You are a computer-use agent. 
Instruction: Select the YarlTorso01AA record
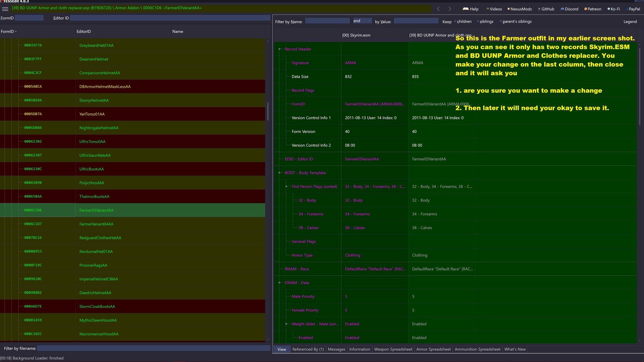pyautogui.click(x=132, y=114)
